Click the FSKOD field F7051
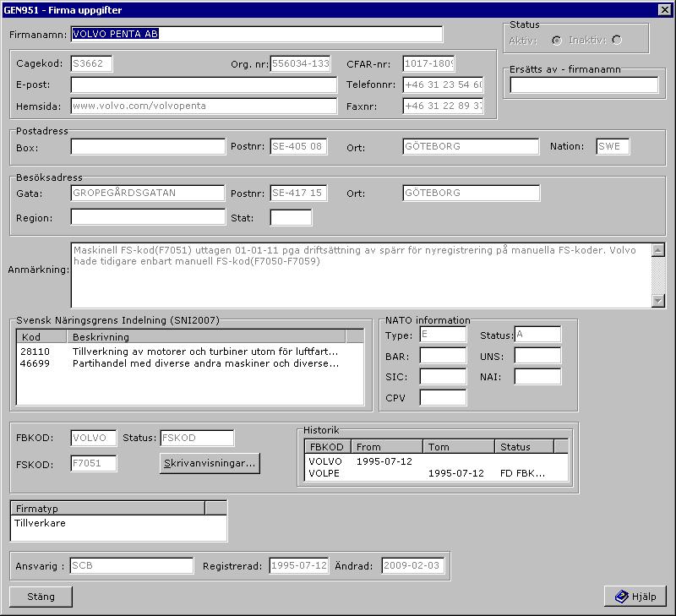The image size is (676, 616). click(94, 463)
